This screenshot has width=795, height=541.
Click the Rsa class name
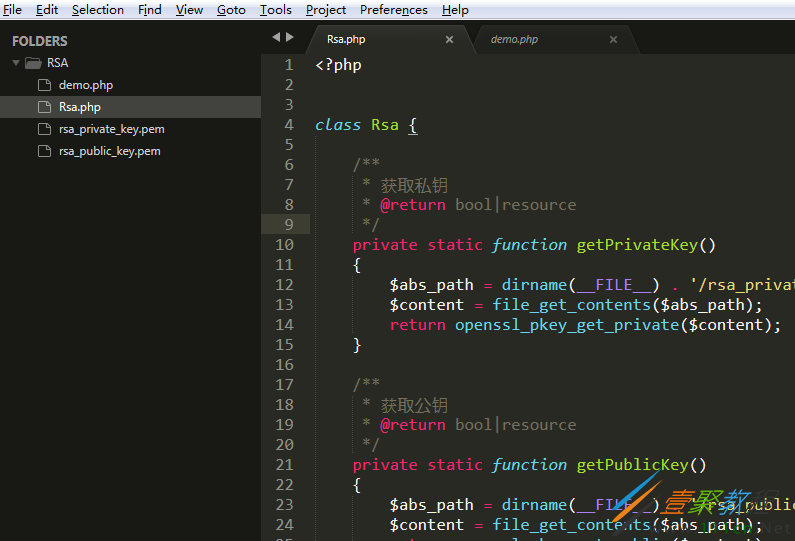[x=385, y=125]
